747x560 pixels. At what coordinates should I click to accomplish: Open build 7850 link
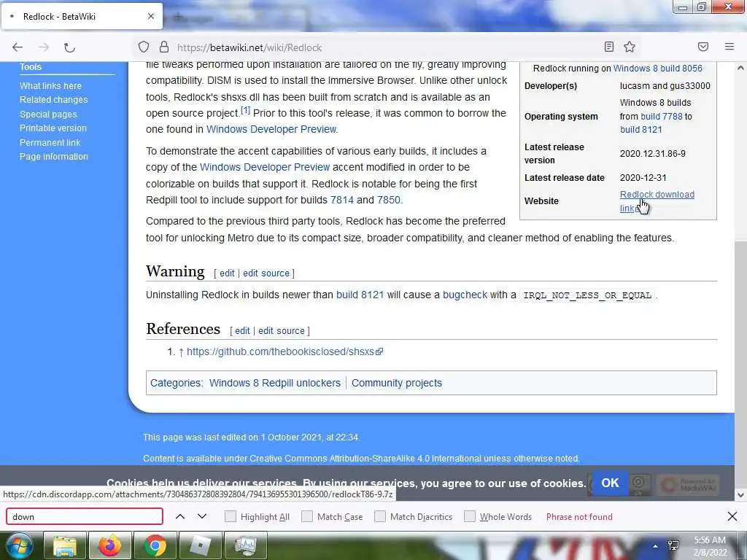[x=389, y=200]
